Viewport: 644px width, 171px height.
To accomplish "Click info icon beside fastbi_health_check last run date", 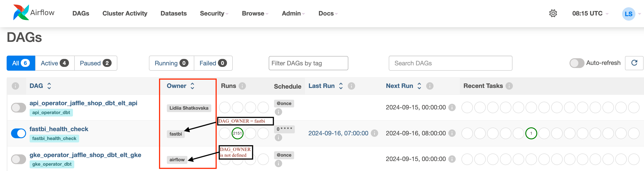I will 374,133.
